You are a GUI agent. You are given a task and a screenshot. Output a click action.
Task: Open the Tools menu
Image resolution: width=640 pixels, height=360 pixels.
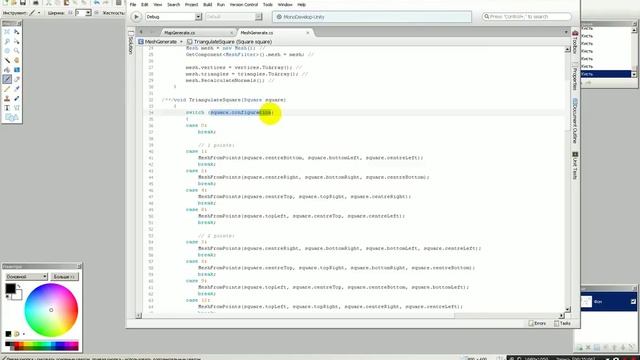coord(268,4)
